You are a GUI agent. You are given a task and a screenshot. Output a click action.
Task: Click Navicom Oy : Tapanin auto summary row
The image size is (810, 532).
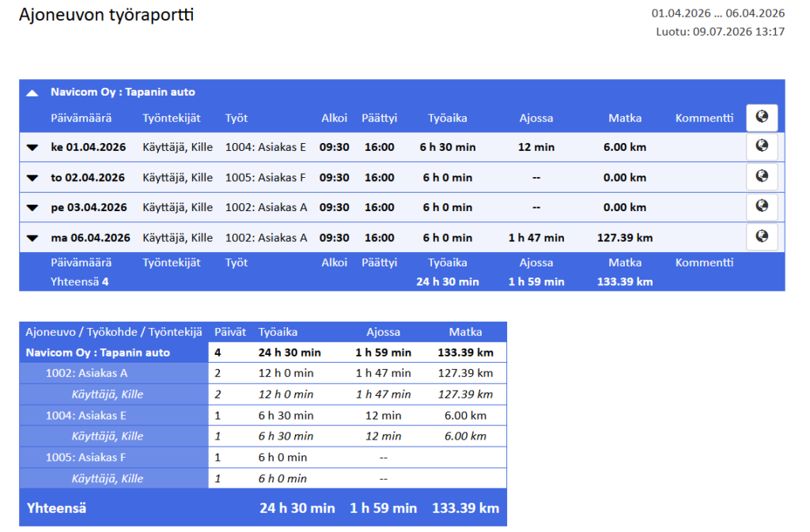point(263,353)
